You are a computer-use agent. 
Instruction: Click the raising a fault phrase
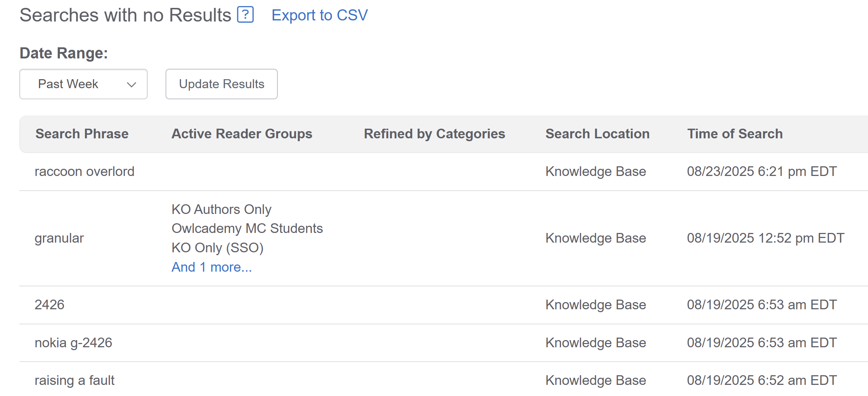(x=74, y=380)
